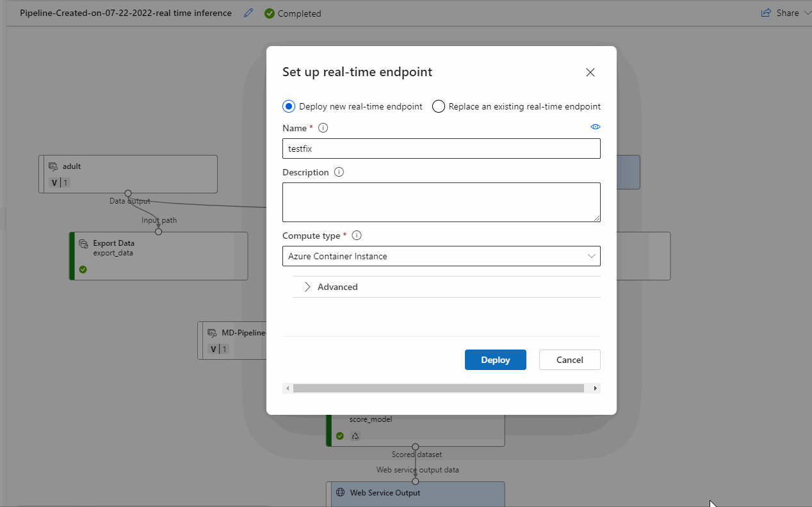The width and height of the screenshot is (812, 507).
Task: Click the info icon next to Compute type
Action: point(357,235)
